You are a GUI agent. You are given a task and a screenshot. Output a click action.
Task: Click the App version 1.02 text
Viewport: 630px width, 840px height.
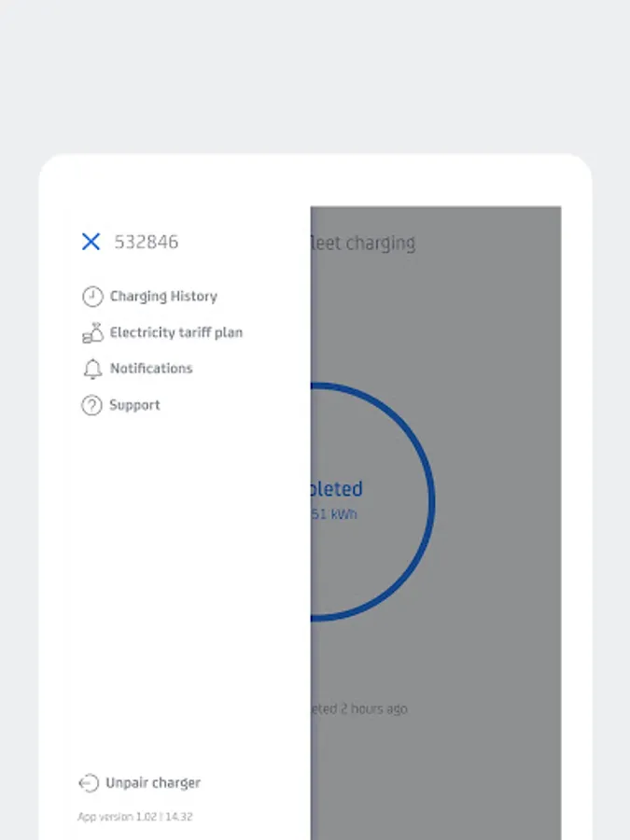tap(135, 817)
